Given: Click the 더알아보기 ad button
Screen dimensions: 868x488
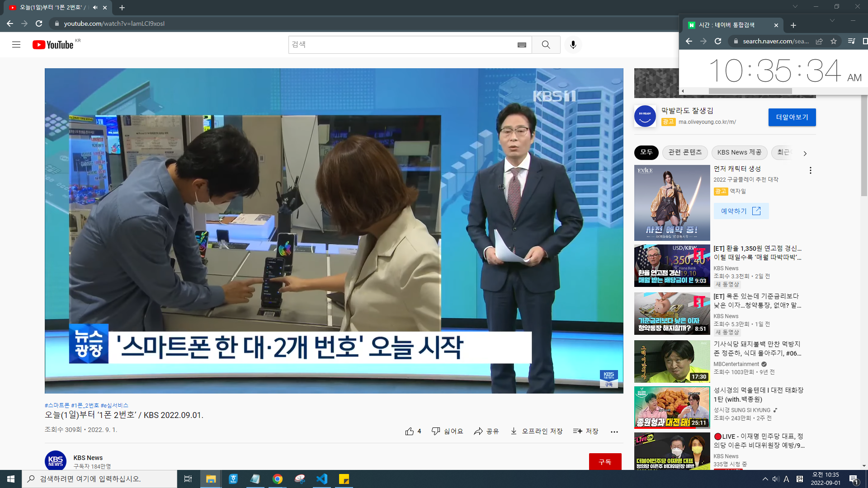Looking at the screenshot, I should 792,117.
